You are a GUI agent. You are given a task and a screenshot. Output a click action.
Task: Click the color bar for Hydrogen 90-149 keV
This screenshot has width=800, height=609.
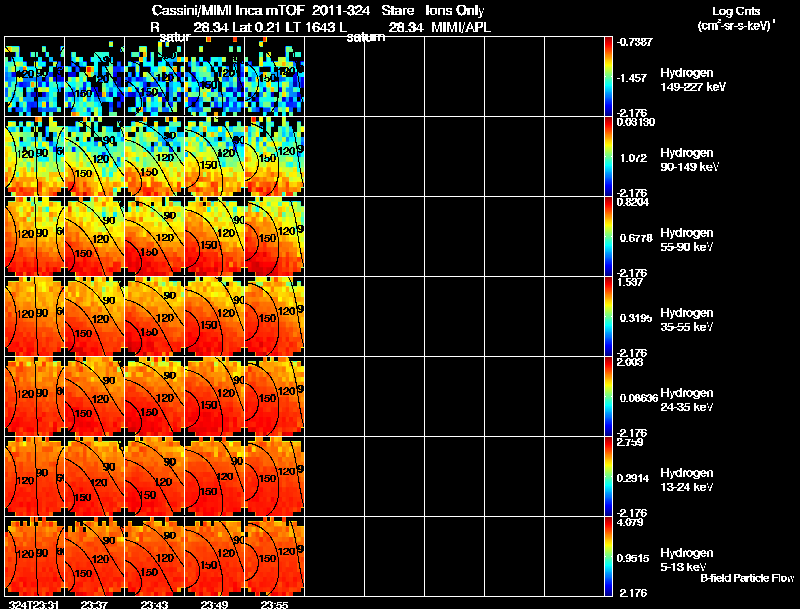pyautogui.click(x=608, y=157)
